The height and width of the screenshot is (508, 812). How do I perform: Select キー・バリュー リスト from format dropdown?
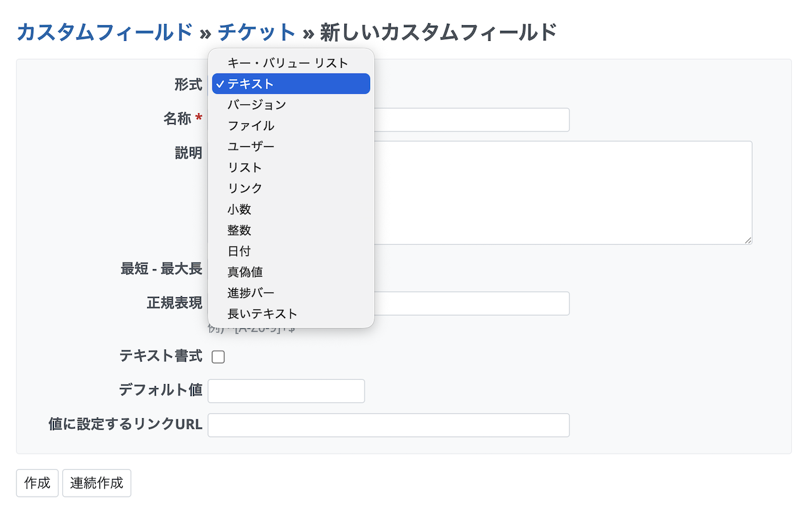coord(288,63)
